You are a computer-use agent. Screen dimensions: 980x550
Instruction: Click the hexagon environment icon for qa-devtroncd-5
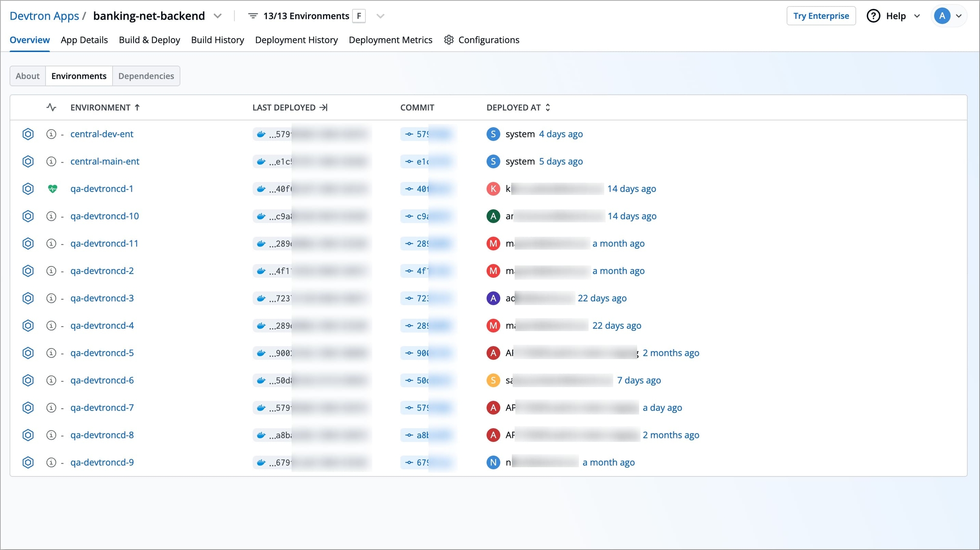pos(28,353)
